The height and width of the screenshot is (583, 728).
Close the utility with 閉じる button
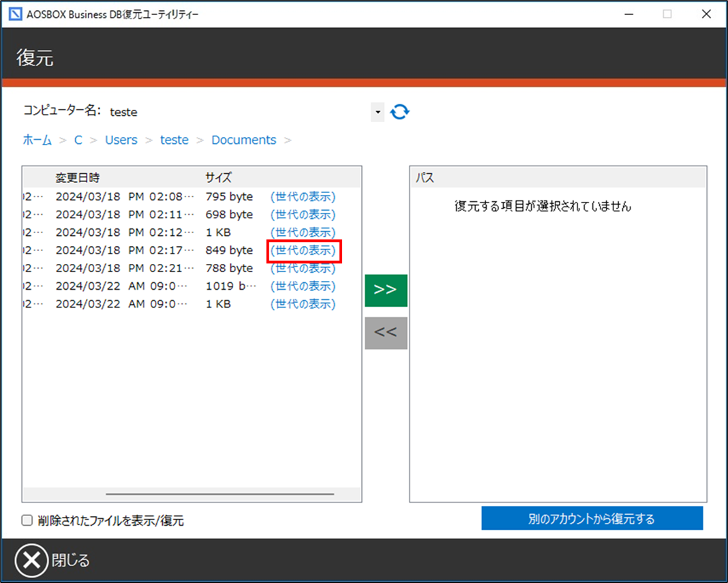52,560
